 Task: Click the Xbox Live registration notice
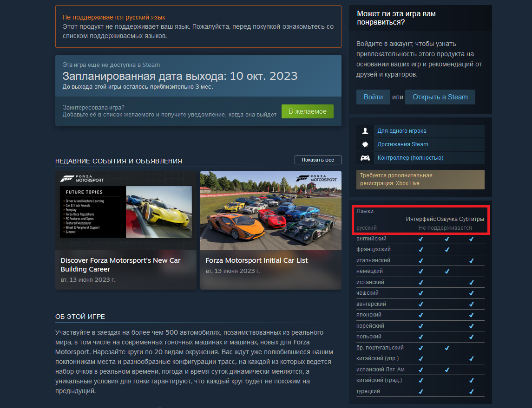(x=420, y=179)
